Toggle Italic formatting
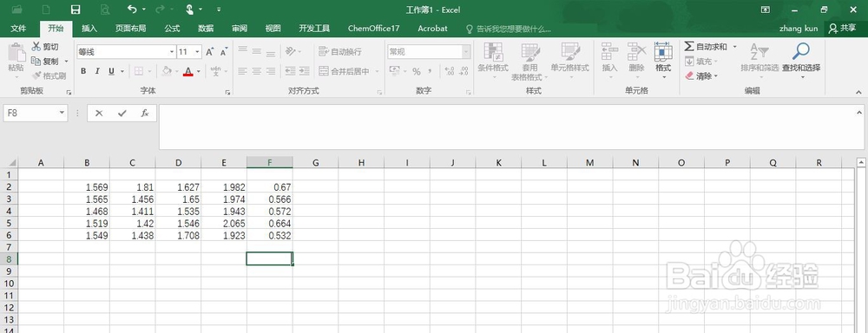The image size is (868, 333). click(97, 71)
